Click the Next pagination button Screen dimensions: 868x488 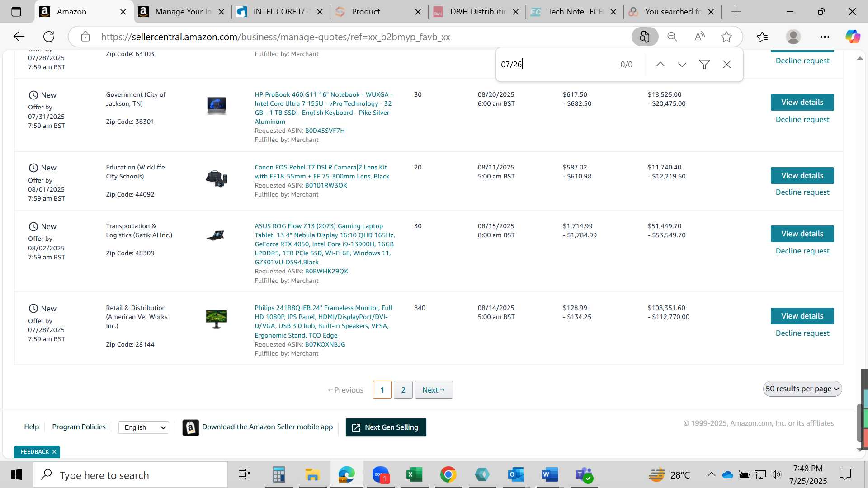click(x=433, y=390)
